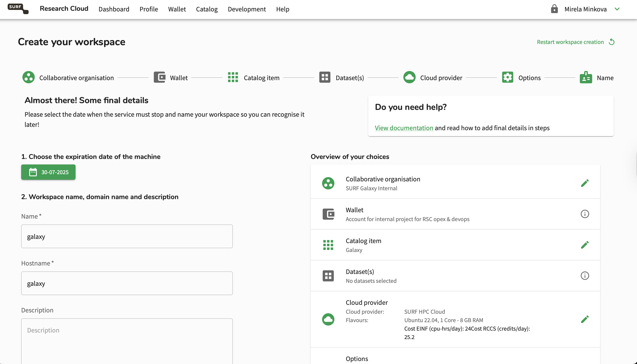Click Wallet overview row icon
This screenshot has height=364, width=637.
point(328,214)
